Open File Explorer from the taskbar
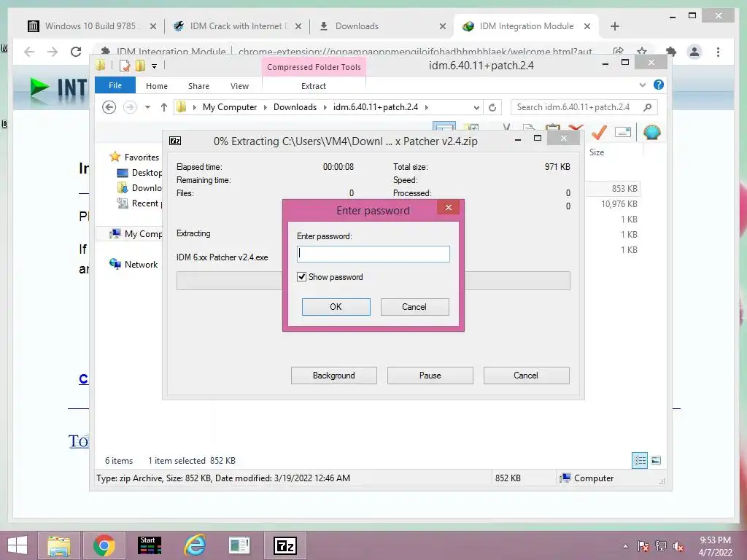The image size is (747, 560). coord(58,545)
